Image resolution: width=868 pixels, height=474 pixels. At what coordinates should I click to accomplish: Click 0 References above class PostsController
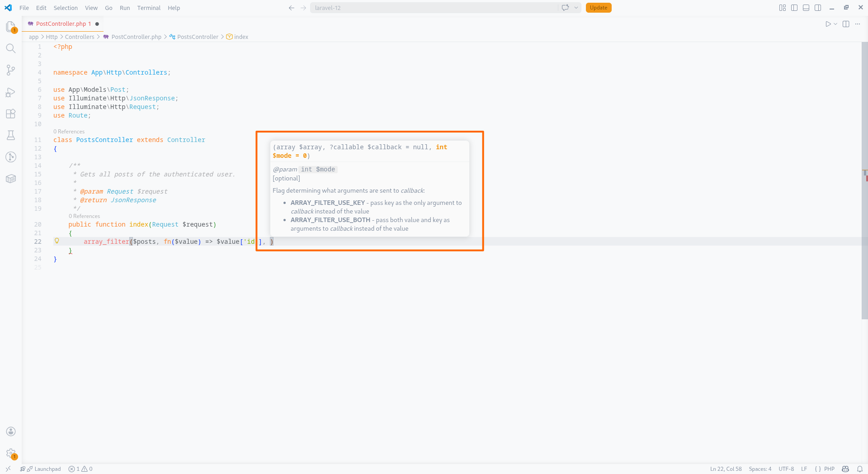69,132
